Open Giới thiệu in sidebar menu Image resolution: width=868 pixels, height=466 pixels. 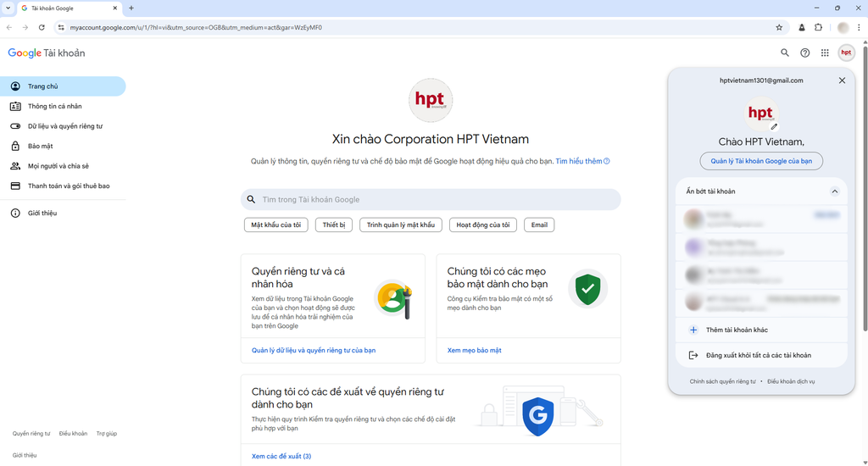(63, 213)
